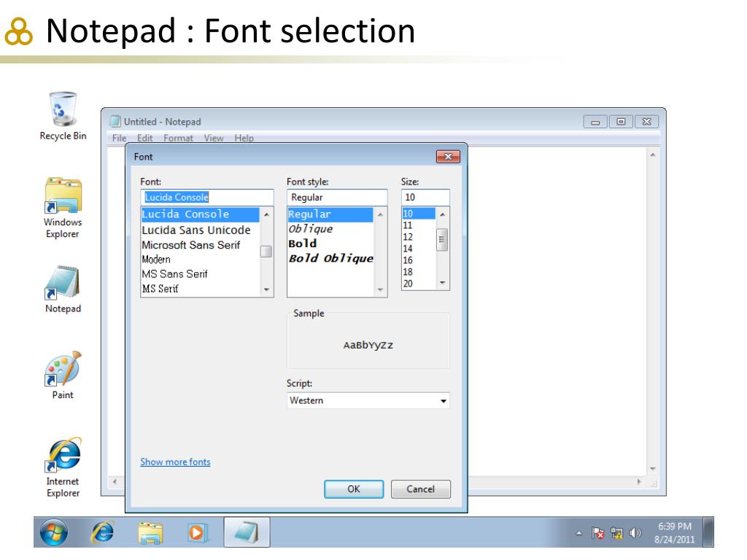Open the Format menu in Notepad

coord(178,138)
